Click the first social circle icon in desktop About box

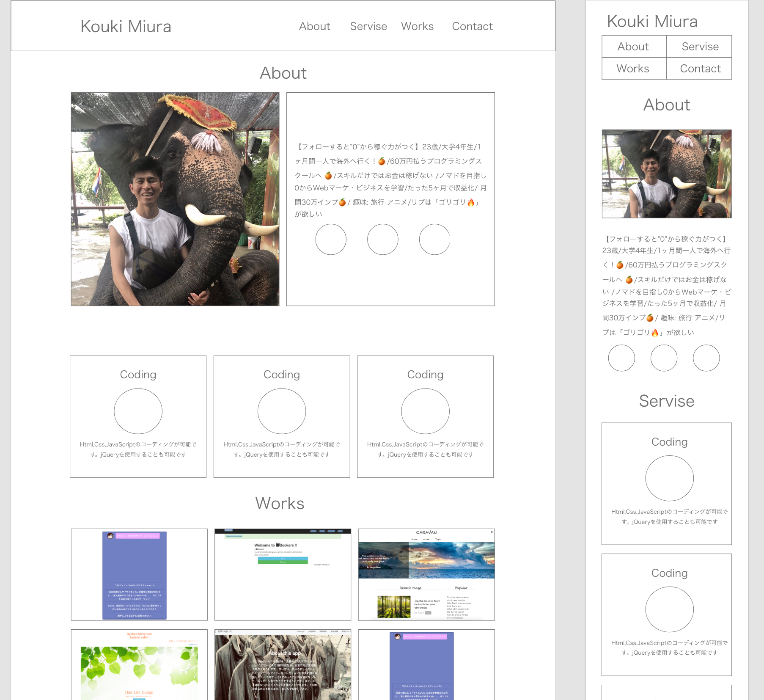tap(331, 240)
